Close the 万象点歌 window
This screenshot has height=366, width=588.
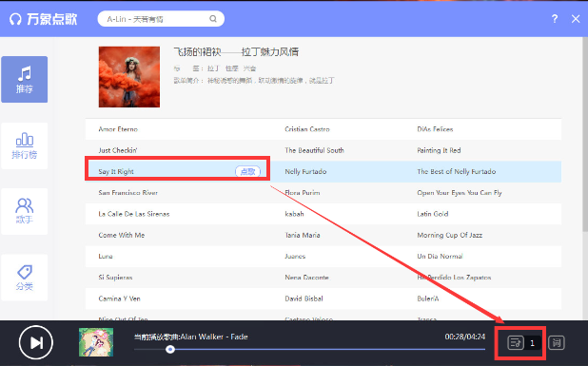point(576,19)
